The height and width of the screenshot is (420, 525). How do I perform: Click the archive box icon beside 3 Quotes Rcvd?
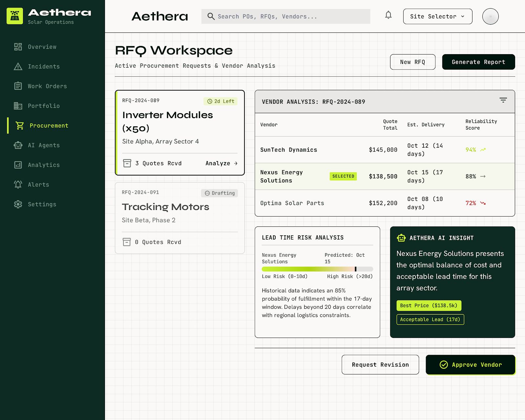pyautogui.click(x=127, y=163)
